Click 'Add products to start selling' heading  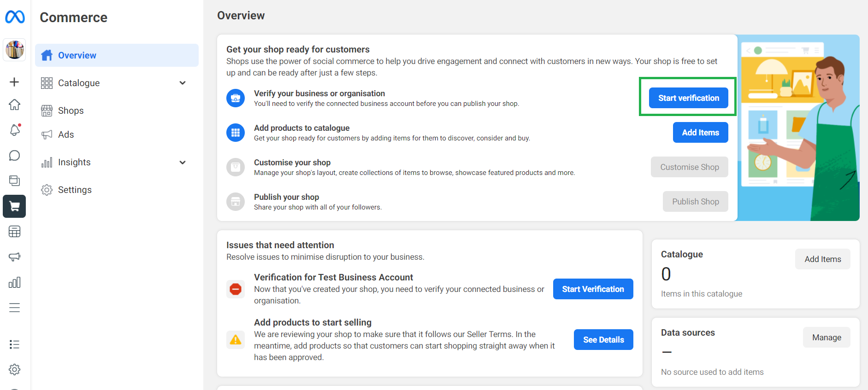(x=313, y=322)
